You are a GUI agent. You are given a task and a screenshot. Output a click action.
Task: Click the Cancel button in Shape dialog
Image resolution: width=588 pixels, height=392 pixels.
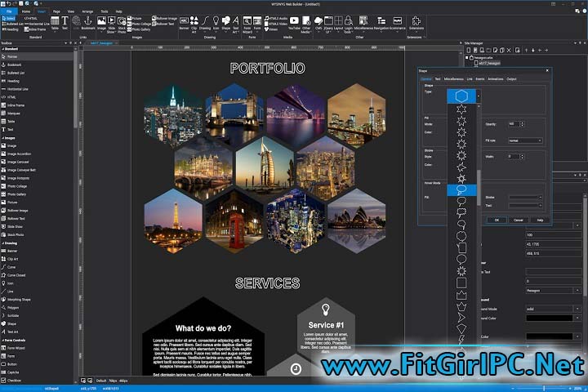pyautogui.click(x=518, y=220)
